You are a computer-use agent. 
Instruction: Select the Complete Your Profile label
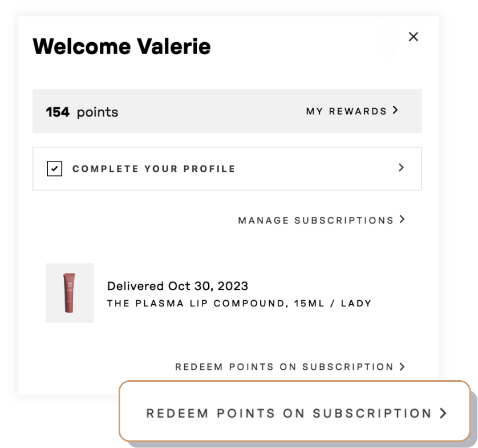click(153, 169)
